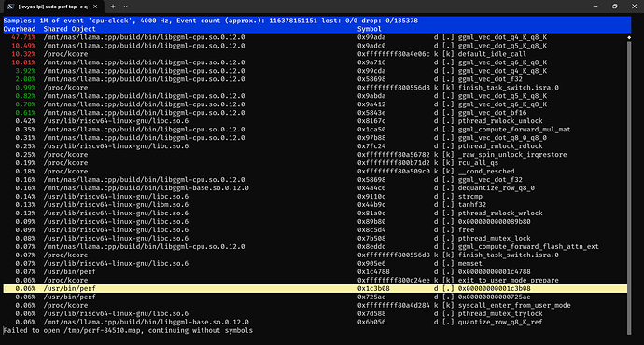Select the ggml_vec_dot_bf16 symbol
Viewport: 644px width, 345px height.
(492, 113)
